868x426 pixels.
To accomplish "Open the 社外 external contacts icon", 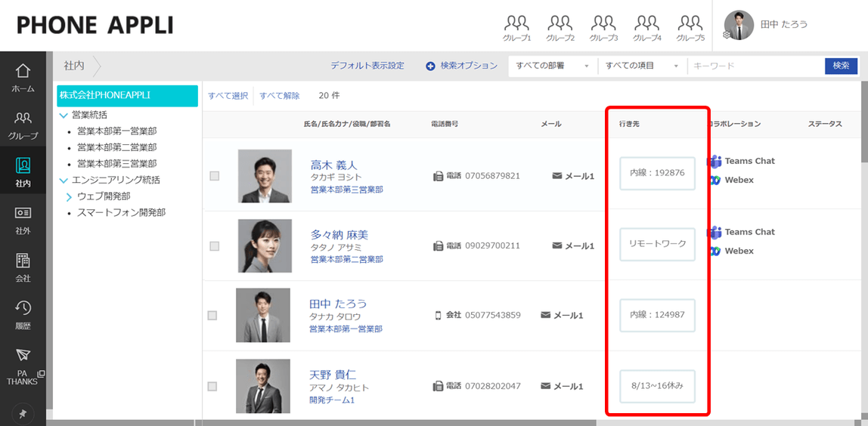I will pyautogui.click(x=23, y=213).
